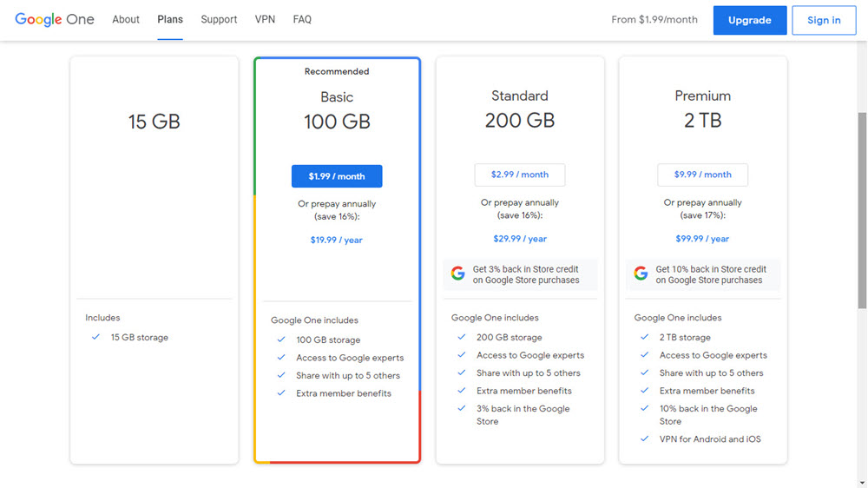Viewport: 868px width, 488px height.
Task: Choose Premium $9.99 / month plan
Action: tap(702, 175)
